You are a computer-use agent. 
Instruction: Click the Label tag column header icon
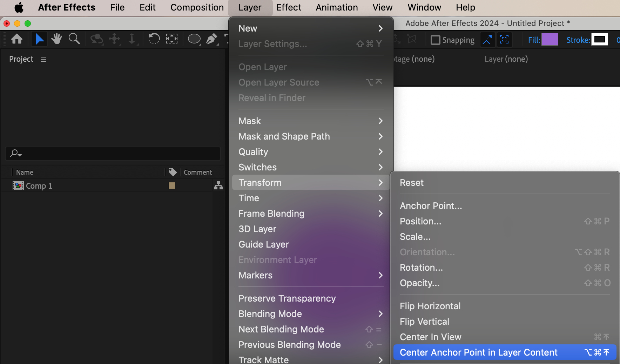point(172,172)
